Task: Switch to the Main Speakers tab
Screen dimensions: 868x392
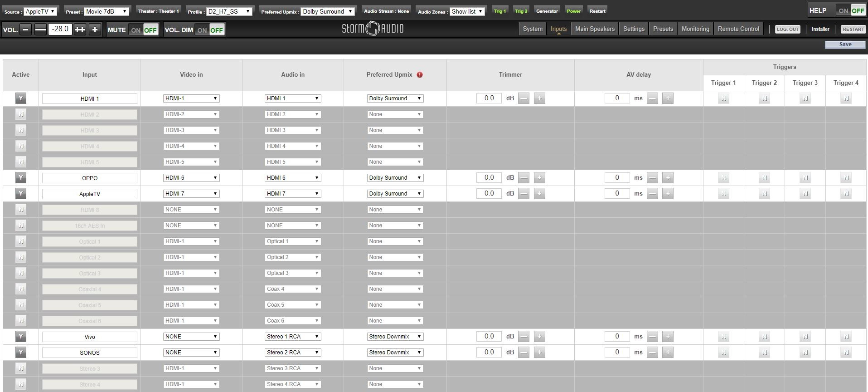Action: point(595,29)
